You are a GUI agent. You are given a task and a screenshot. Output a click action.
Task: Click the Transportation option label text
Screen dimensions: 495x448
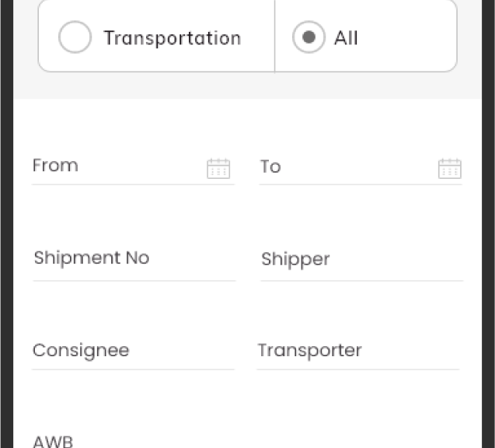point(173,38)
